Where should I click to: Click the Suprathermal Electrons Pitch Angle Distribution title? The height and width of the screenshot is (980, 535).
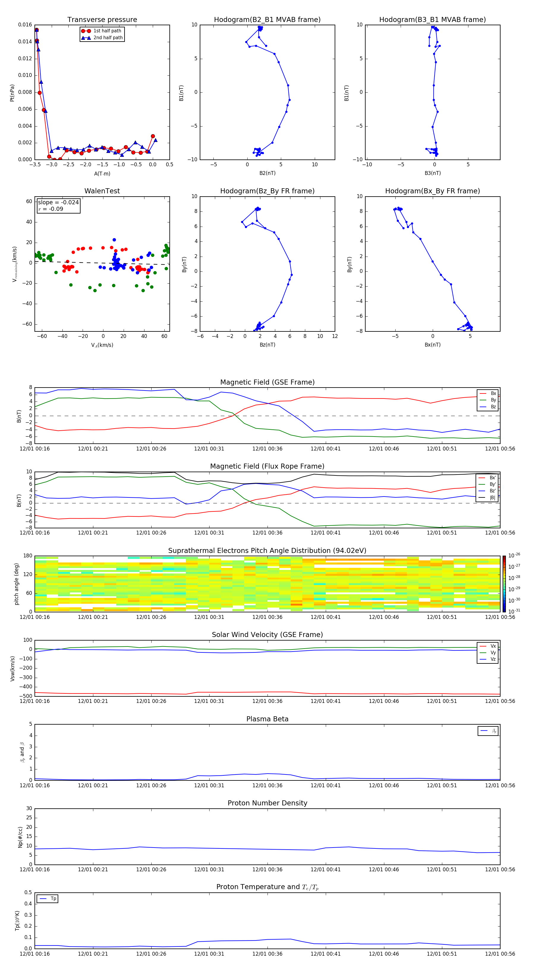tap(267, 551)
